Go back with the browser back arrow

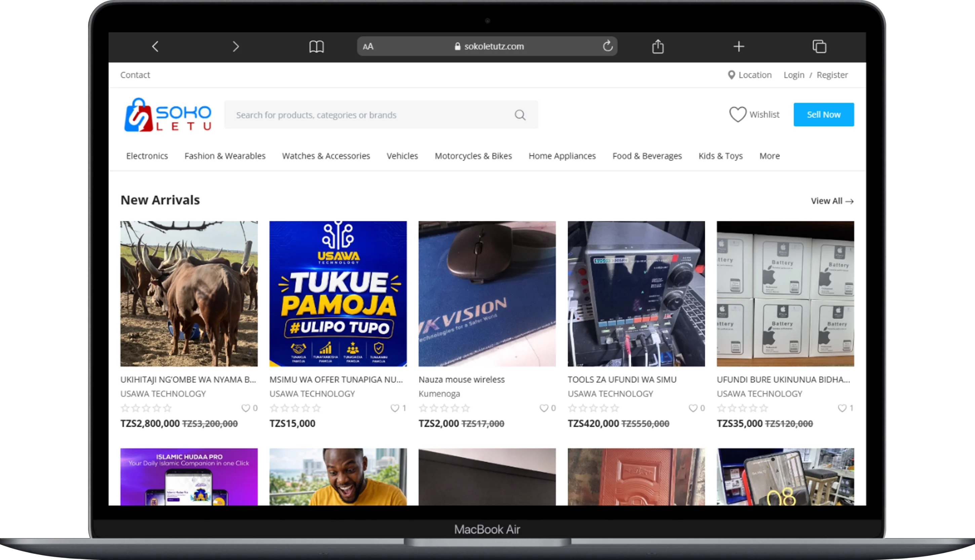point(155,46)
